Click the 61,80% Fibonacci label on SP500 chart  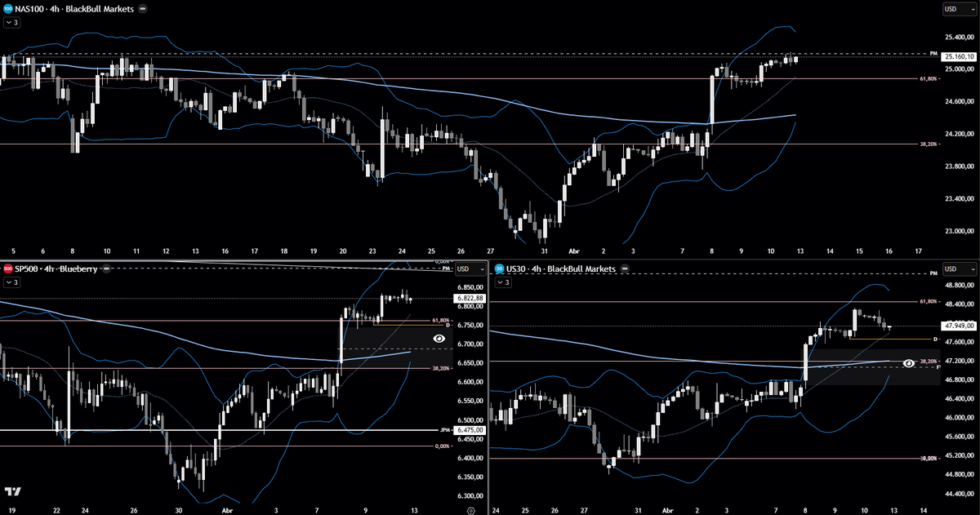441,320
